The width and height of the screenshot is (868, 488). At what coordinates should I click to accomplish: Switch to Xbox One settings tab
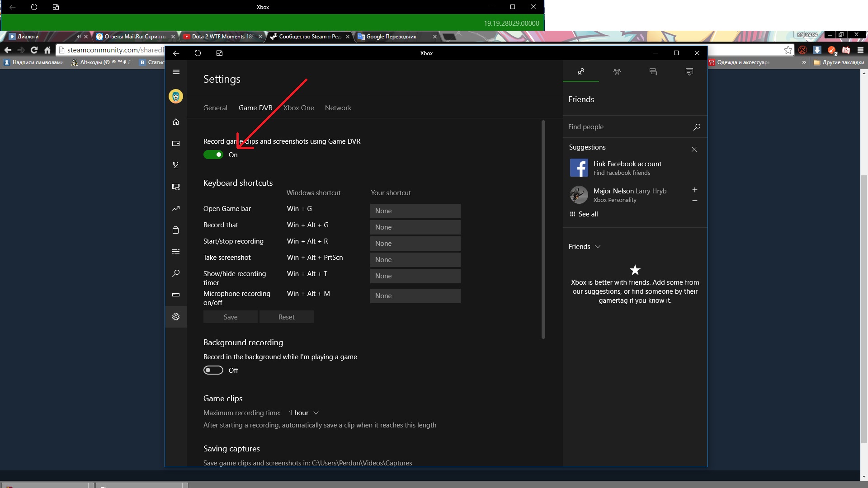point(298,108)
